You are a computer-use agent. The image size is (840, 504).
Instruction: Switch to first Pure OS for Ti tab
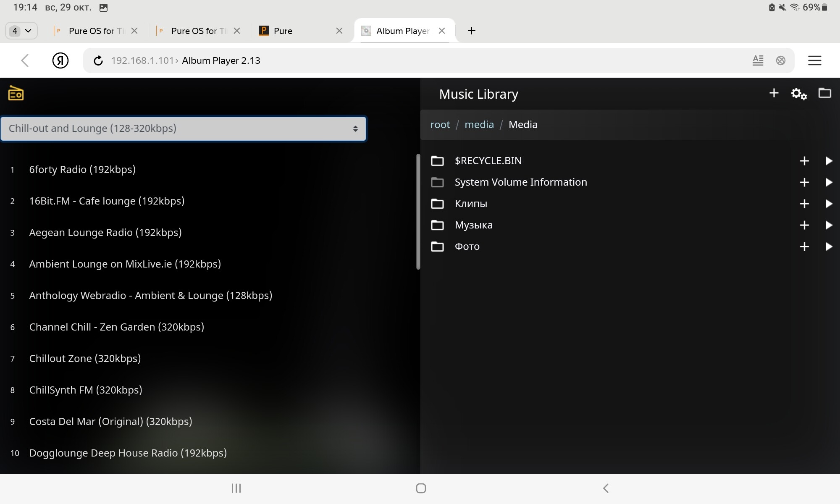[x=96, y=31]
